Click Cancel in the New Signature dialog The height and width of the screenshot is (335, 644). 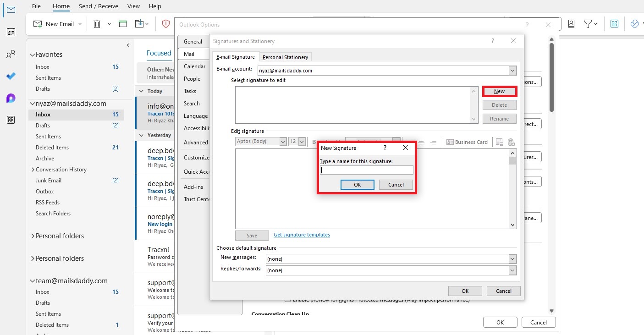(396, 185)
